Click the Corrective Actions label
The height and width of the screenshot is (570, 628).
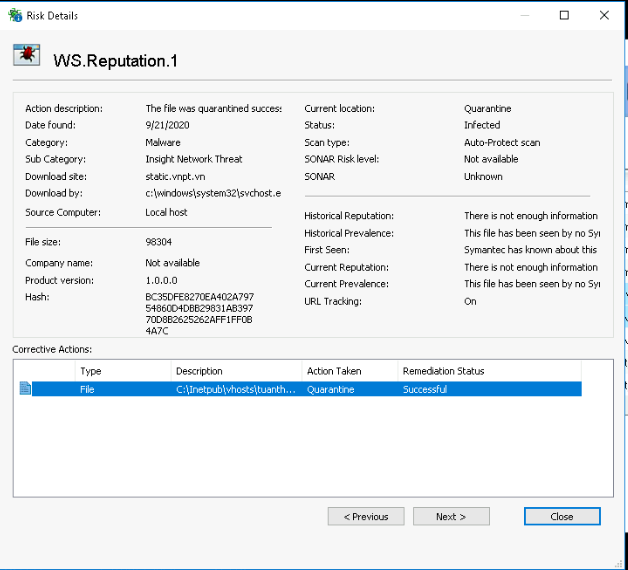click(52, 349)
